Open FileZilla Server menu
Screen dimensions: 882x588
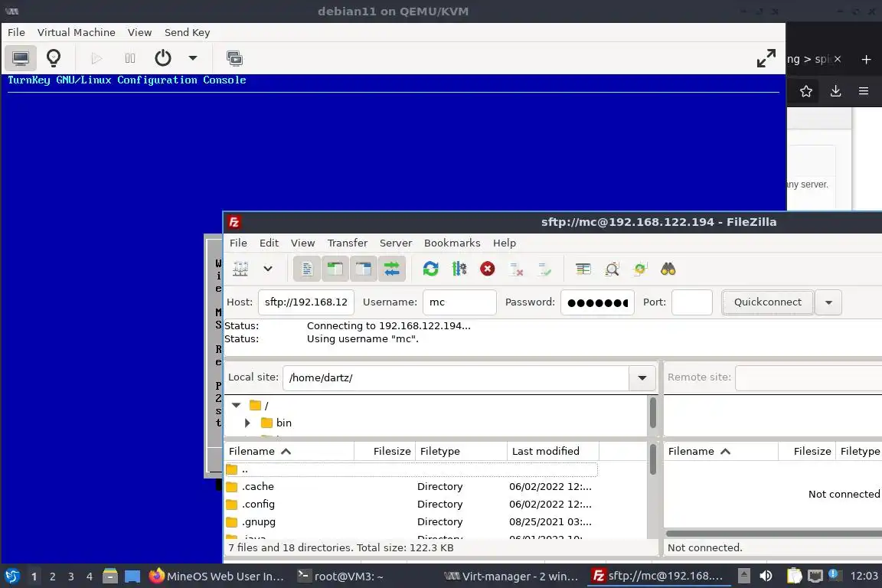tap(395, 243)
